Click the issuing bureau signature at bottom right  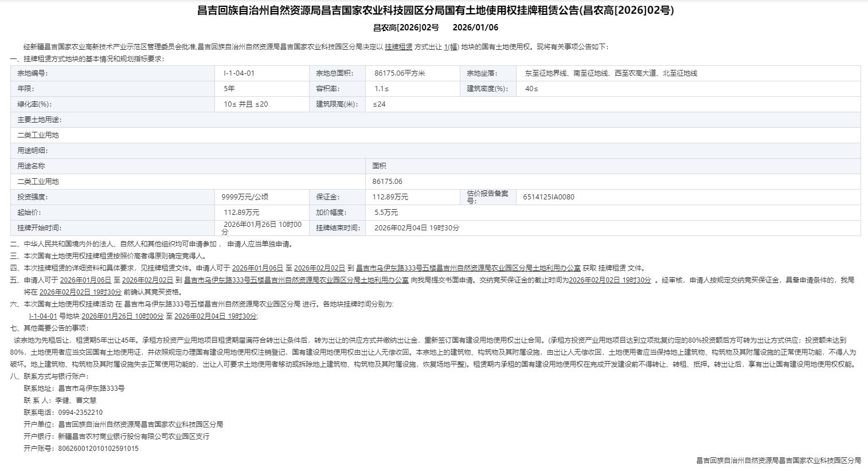tap(778, 461)
